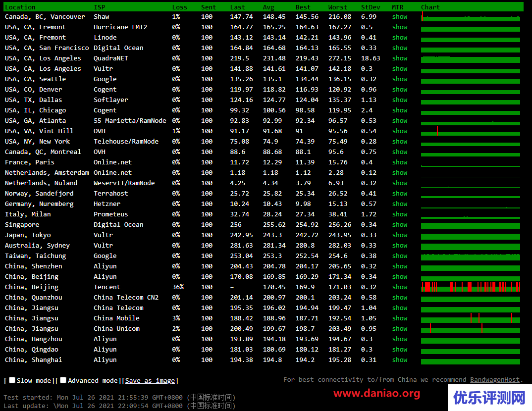The width and height of the screenshot is (532, 411).
Task: Click the Worst column header
Action: coord(338,7)
